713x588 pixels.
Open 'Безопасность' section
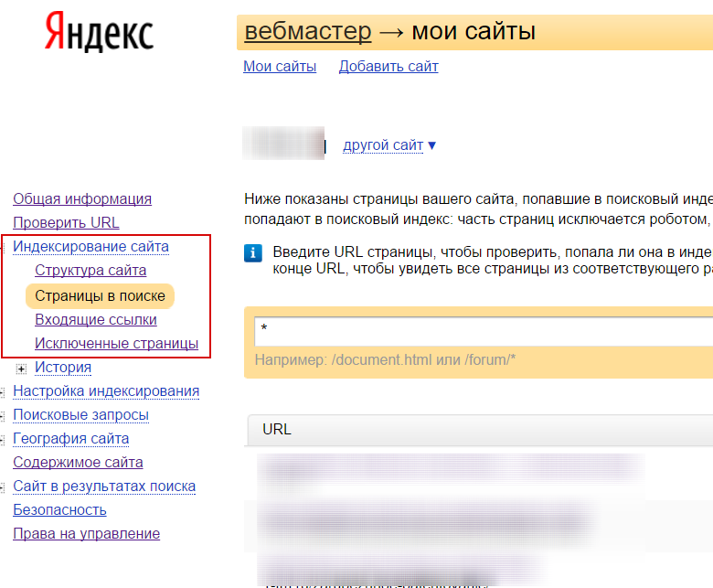pyautogui.click(x=59, y=510)
